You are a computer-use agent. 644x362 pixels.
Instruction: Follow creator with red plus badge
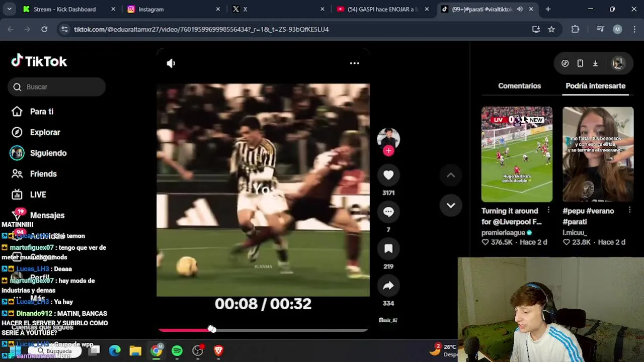pos(388,150)
